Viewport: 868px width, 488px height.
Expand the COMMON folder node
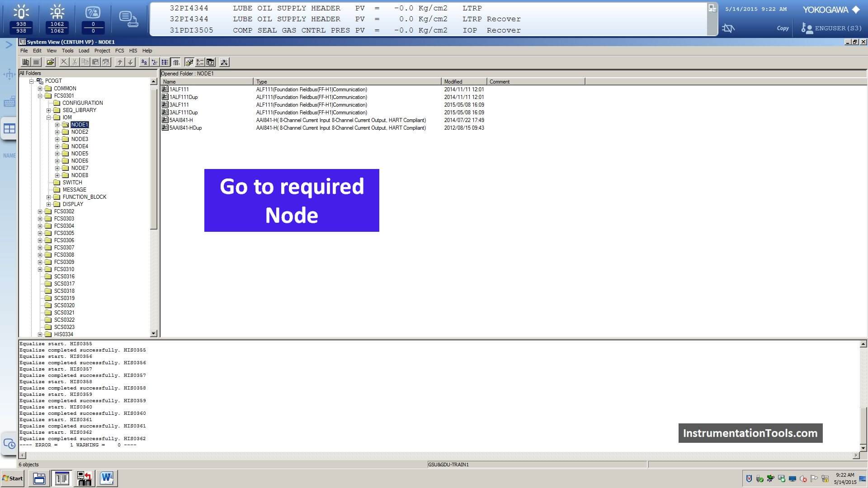click(40, 88)
